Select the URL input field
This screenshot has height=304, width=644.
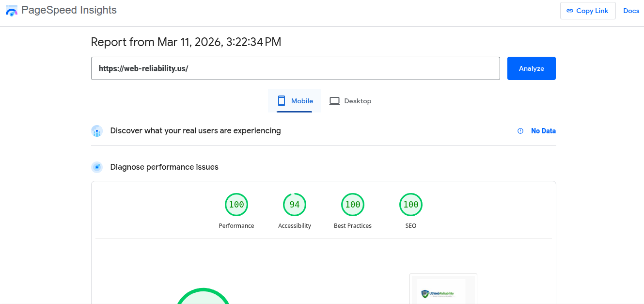296,68
